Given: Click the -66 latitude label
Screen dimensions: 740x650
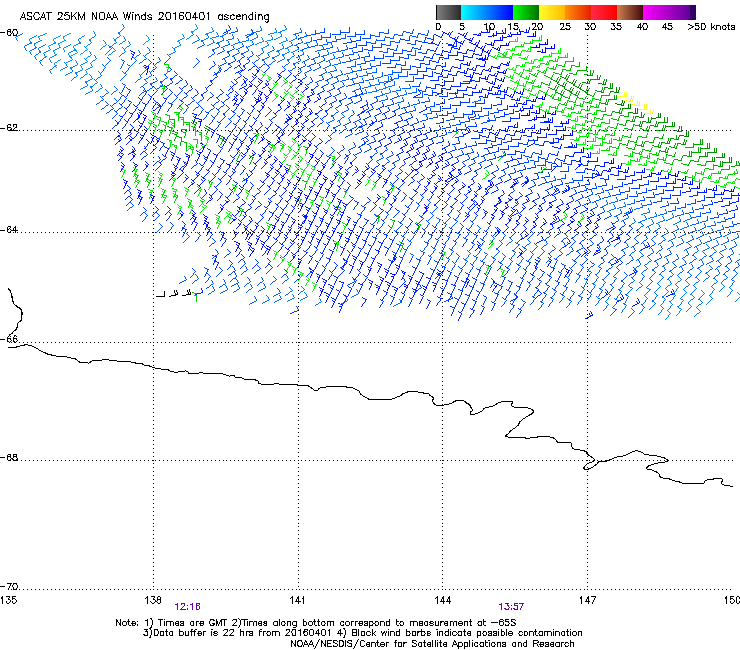Looking at the screenshot, I should [9, 339].
